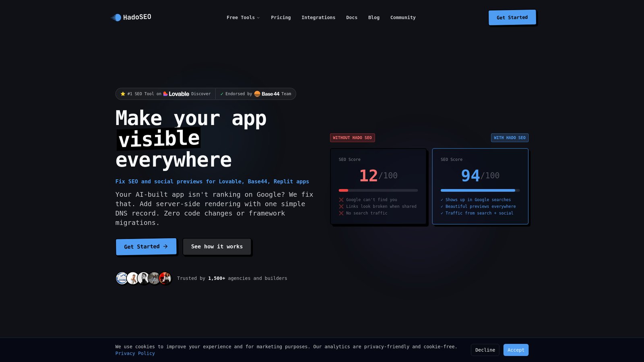644x362 pixels.
Task: Click the blue 94/100 score progress bar
Action: coord(480,190)
